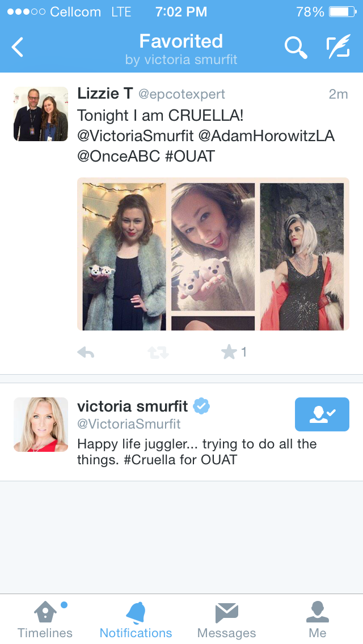Go to the Me profile tab

(x=318, y=620)
